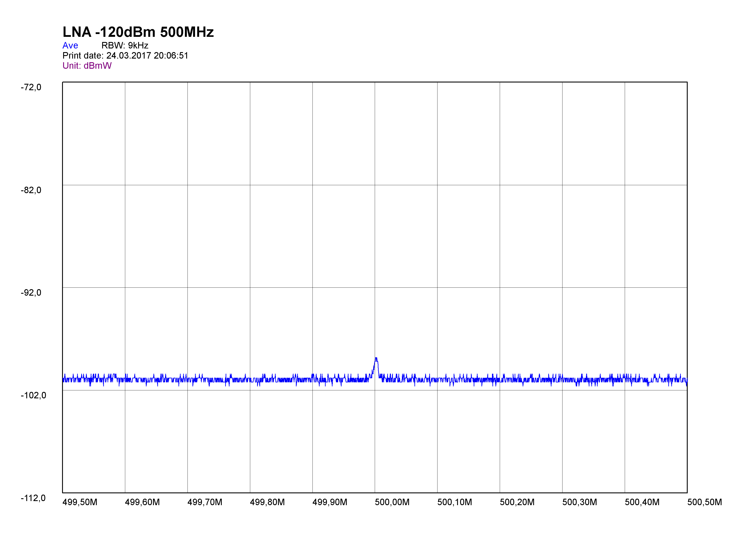Click the -112,0 y-axis label
756x534 pixels.
click(33, 498)
